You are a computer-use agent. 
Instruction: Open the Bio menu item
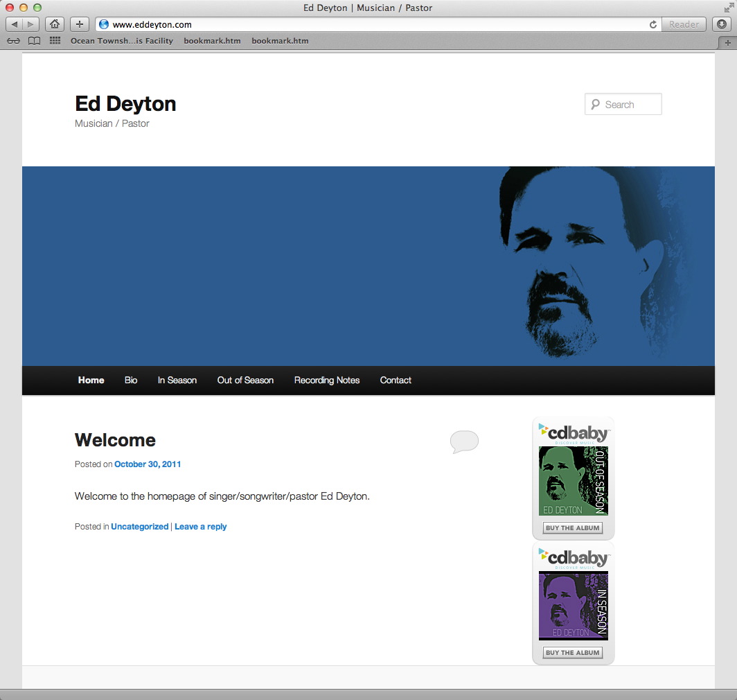(131, 380)
